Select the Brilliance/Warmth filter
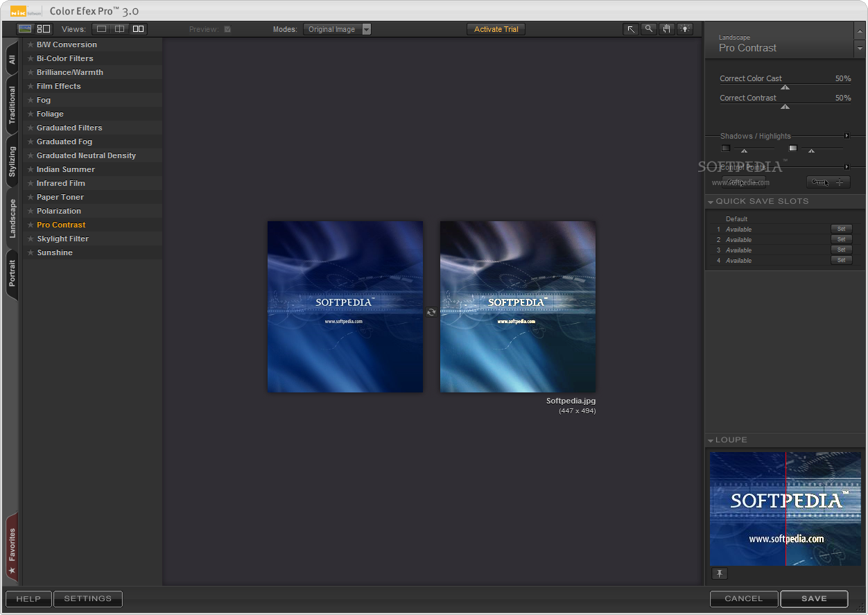Screen dimensions: 868x615 pyautogui.click(x=93, y=72)
